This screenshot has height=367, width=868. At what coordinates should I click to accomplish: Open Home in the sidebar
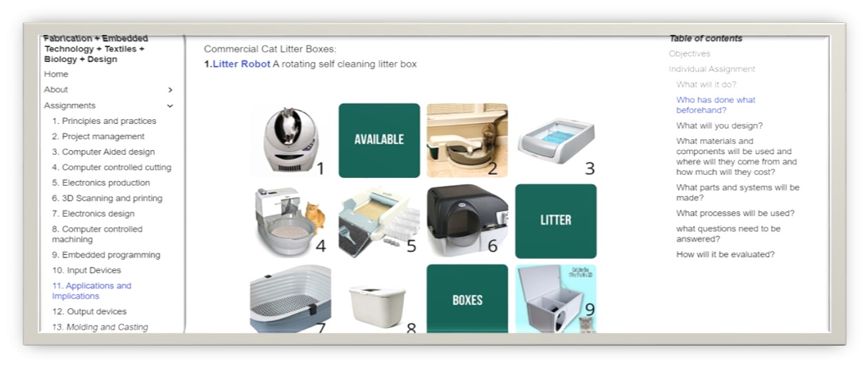coord(56,74)
